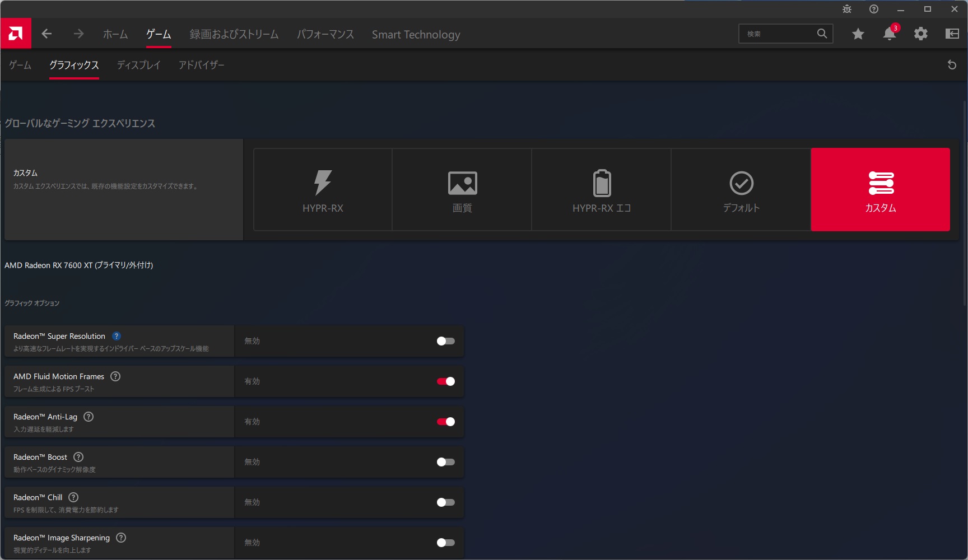The width and height of the screenshot is (968, 560).
Task: Switch to the ディスプレイ tab
Action: 138,65
